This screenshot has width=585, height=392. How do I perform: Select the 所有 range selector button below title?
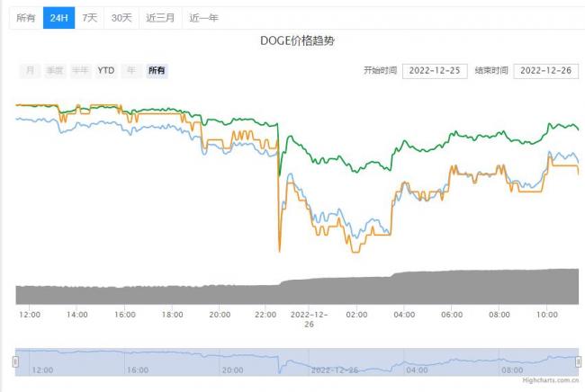point(157,70)
